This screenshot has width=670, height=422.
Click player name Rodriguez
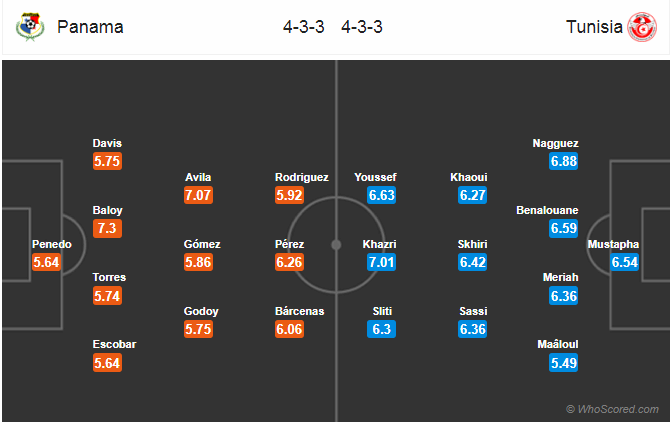[x=302, y=177]
